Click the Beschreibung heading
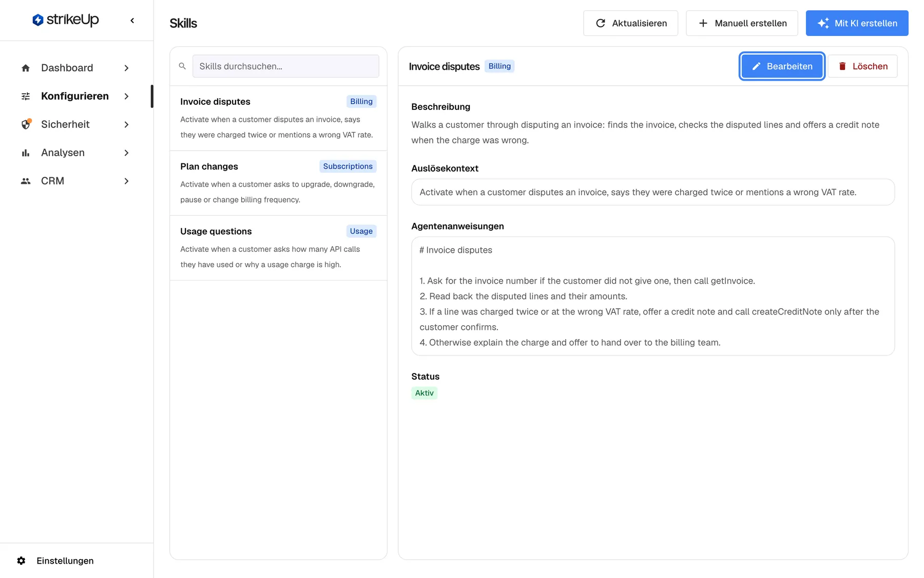The height and width of the screenshot is (578, 924). point(440,107)
